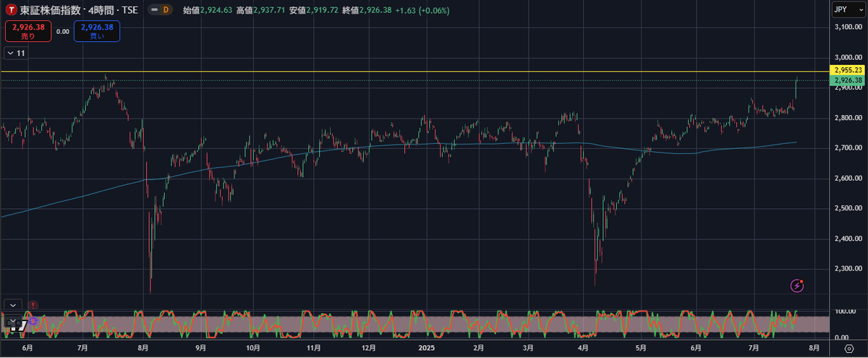Expand the lower oscillator legend chevron
This screenshot has height=358, width=868.
coord(12,320)
